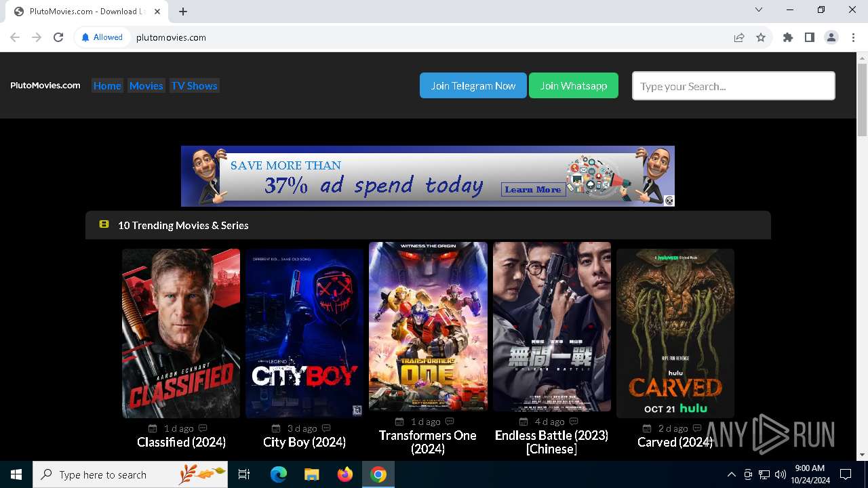Open the Endless Battle poster
Viewport: 868px width, 488px height.
[552, 326]
